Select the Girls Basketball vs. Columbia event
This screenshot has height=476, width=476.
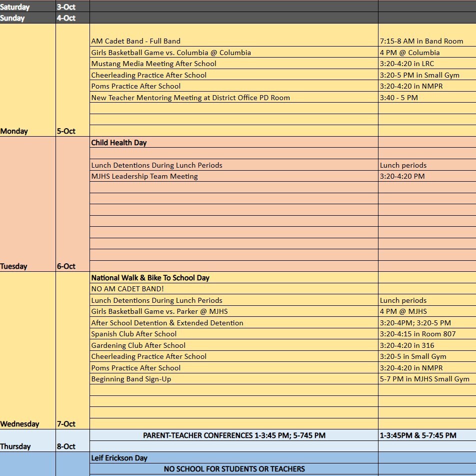coord(234,52)
